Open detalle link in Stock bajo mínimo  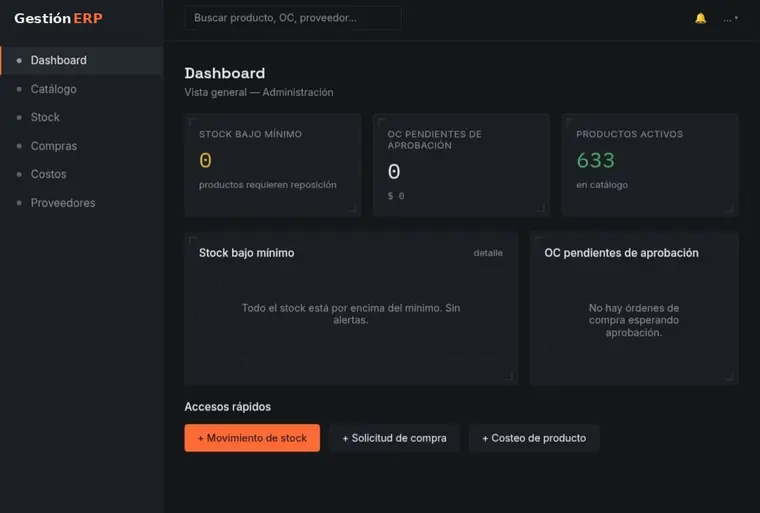point(488,253)
